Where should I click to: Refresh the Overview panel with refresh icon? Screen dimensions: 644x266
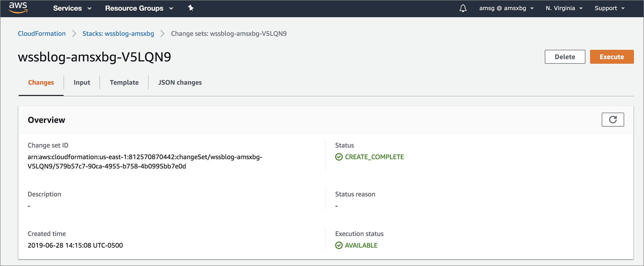(613, 120)
